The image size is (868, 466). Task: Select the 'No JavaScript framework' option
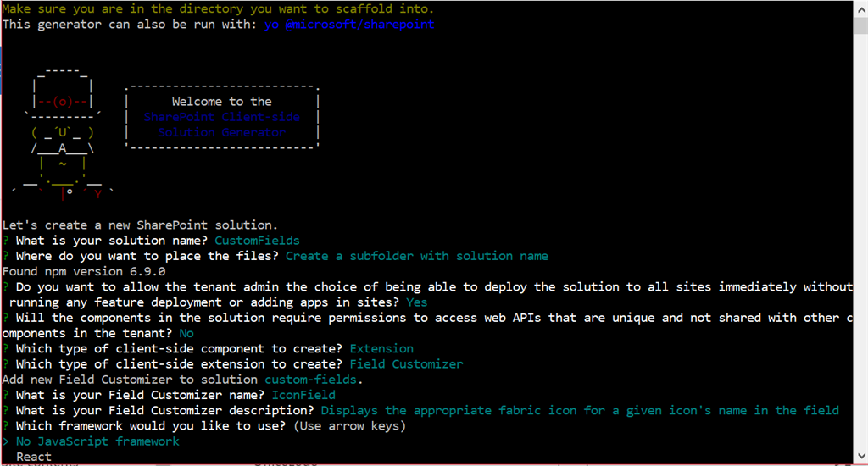click(97, 441)
